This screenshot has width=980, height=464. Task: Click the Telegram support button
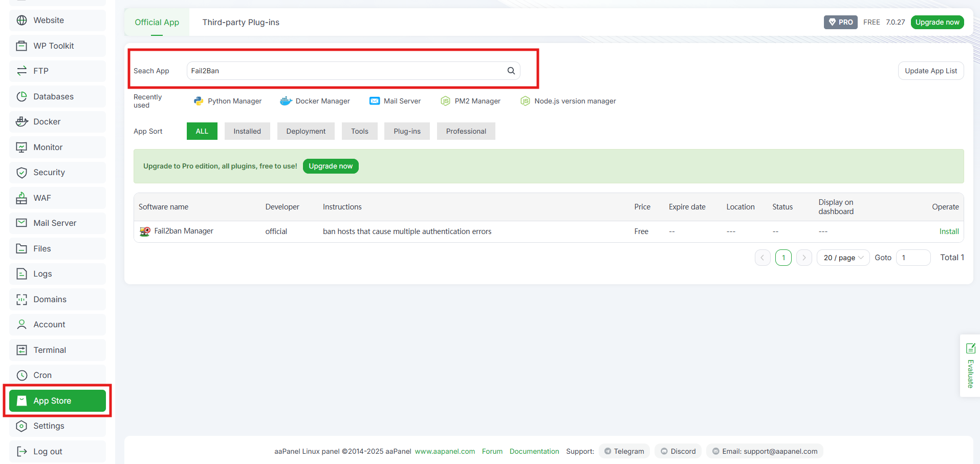pos(624,451)
